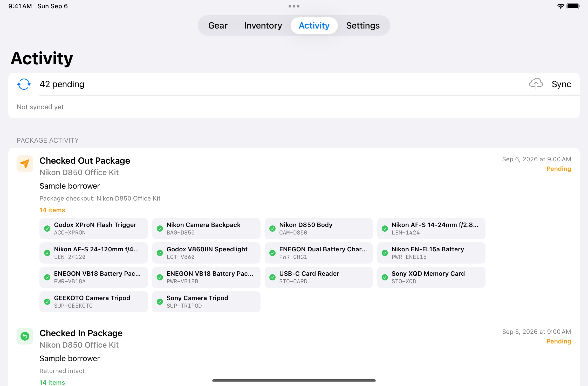This screenshot has width=588, height=386.
Task: Click the LEN-1424 asset code
Action: (x=406, y=233)
